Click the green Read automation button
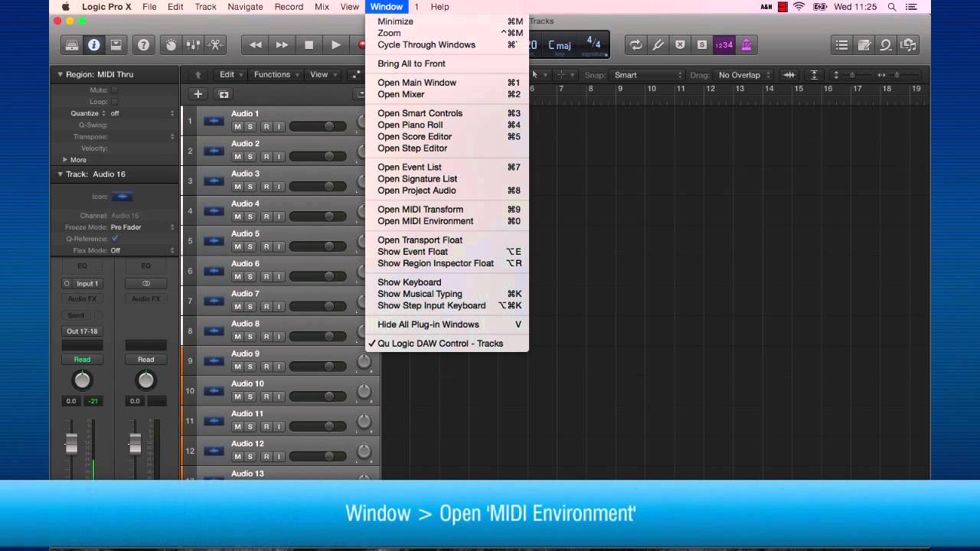Viewport: 980px width, 551px height. 82,360
